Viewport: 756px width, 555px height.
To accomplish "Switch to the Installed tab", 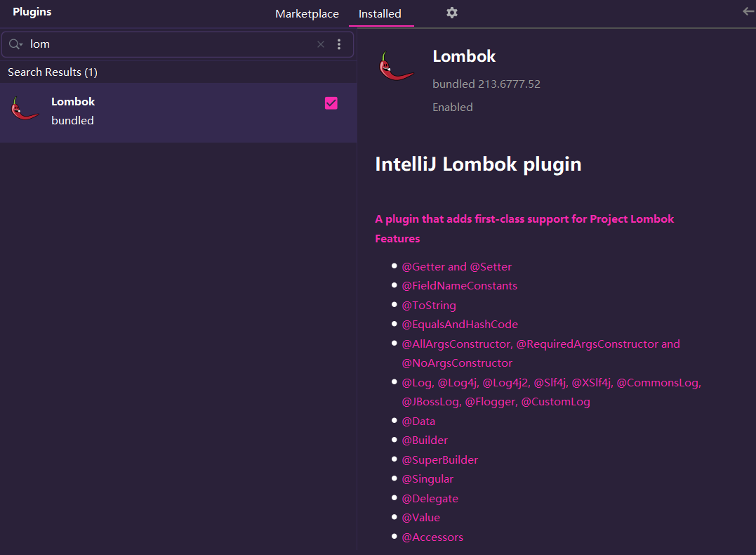I will tap(380, 14).
